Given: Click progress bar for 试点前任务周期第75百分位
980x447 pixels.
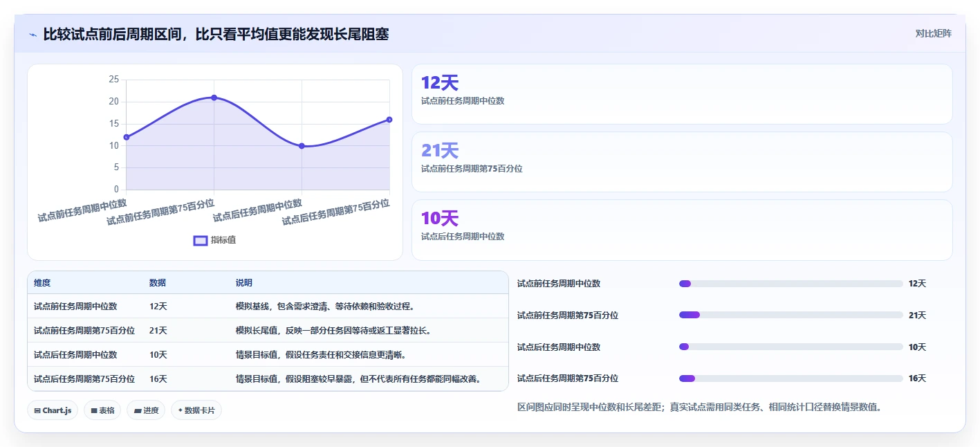Looking at the screenshot, I should click(791, 316).
